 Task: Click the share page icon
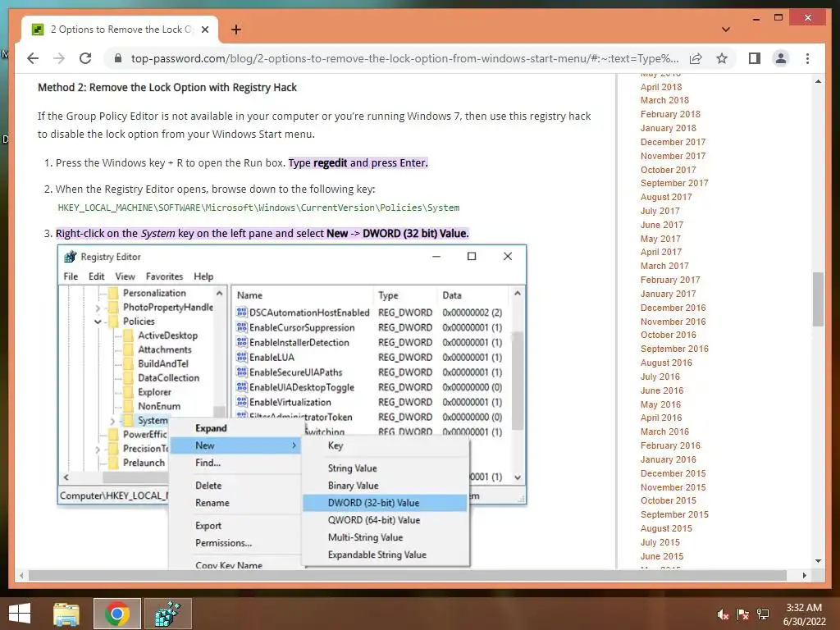[696, 58]
